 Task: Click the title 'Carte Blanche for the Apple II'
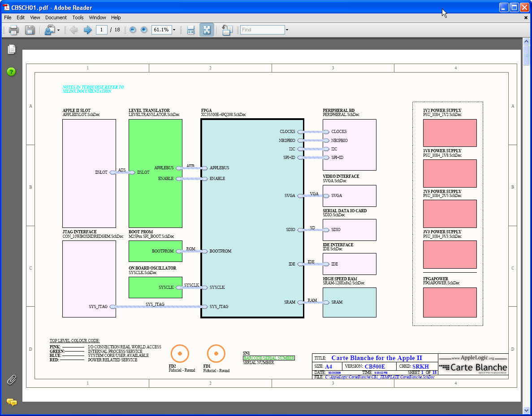click(x=376, y=358)
